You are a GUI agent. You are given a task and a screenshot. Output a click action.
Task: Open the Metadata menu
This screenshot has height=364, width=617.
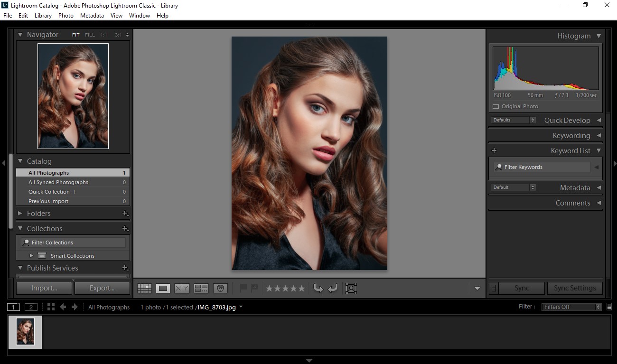click(92, 15)
